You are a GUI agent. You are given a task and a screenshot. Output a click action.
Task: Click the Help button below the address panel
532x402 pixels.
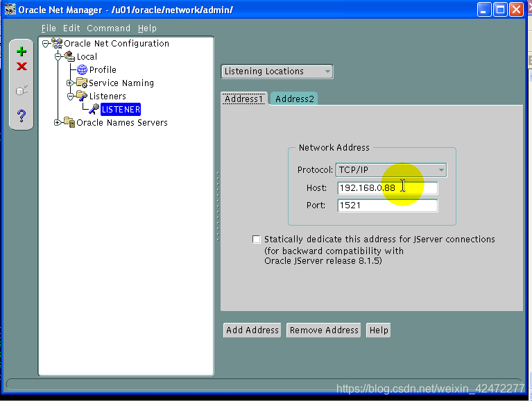click(x=378, y=330)
